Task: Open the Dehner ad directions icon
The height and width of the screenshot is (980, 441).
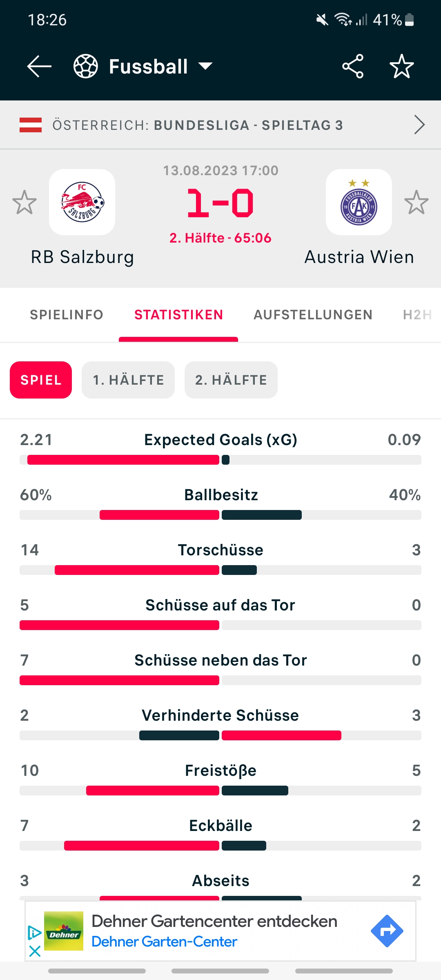Action: pos(387,931)
